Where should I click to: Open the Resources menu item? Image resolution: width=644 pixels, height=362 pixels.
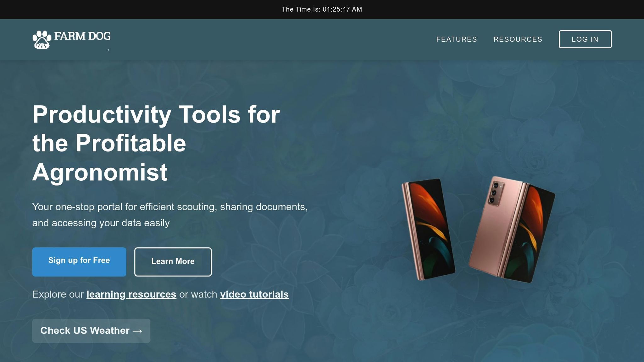coord(518,39)
